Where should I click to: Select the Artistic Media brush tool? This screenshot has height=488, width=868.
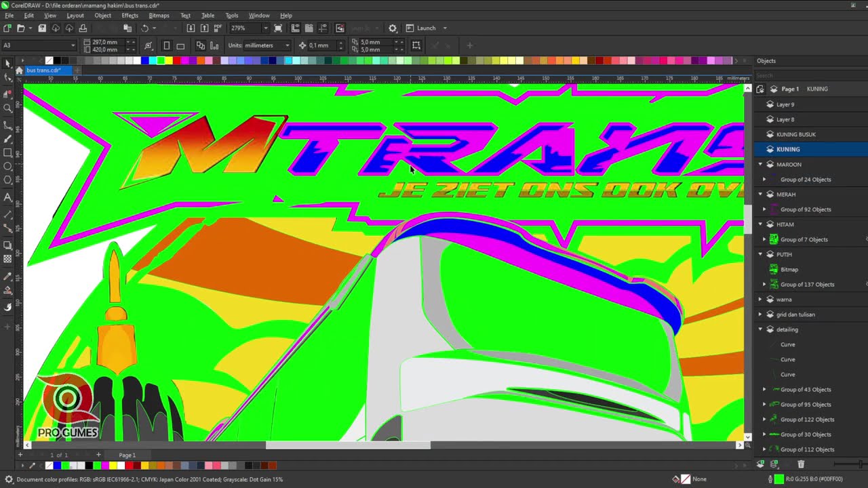pos(7,139)
